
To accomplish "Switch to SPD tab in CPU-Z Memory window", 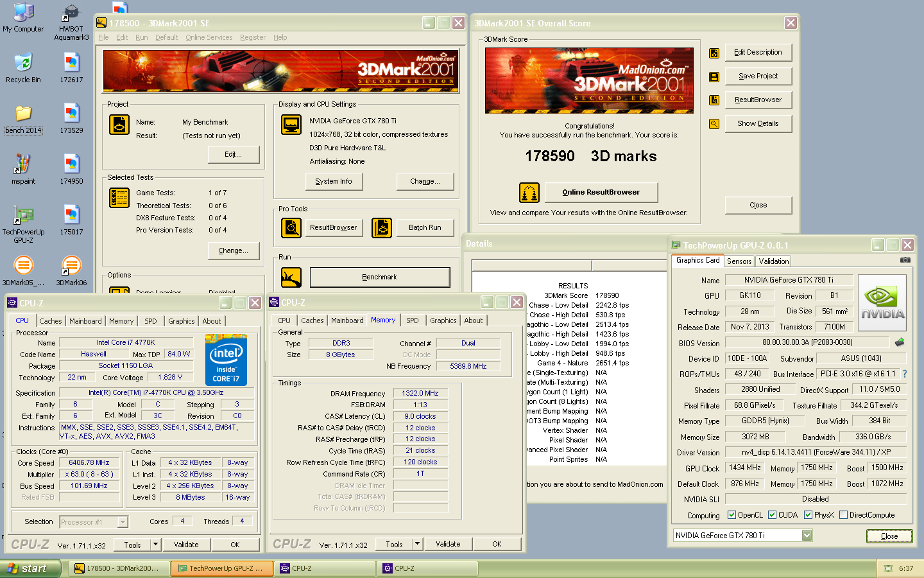I will pyautogui.click(x=413, y=320).
